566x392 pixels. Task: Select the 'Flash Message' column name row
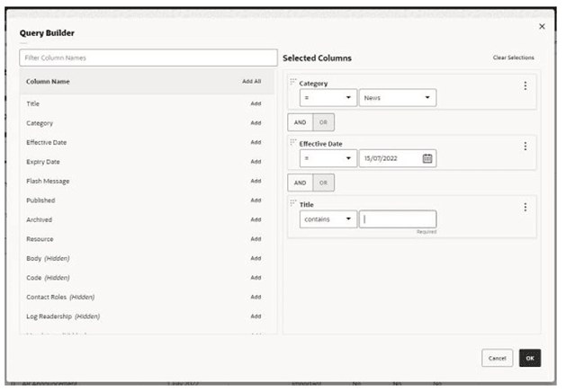point(147,181)
